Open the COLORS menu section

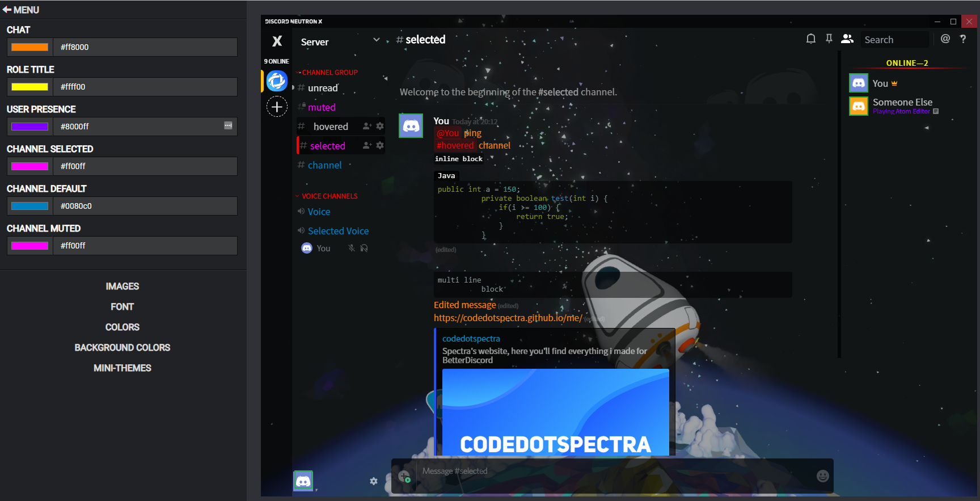(122, 327)
